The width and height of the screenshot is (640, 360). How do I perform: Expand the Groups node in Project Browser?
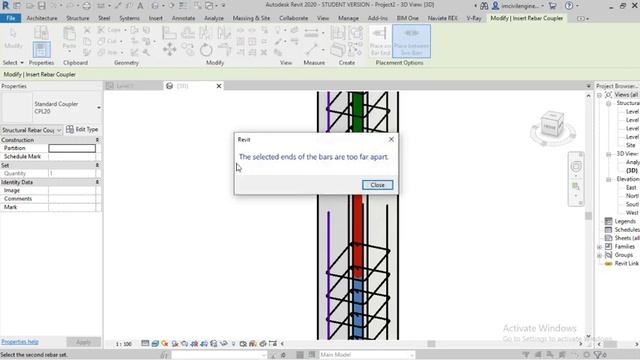[x=599, y=255]
